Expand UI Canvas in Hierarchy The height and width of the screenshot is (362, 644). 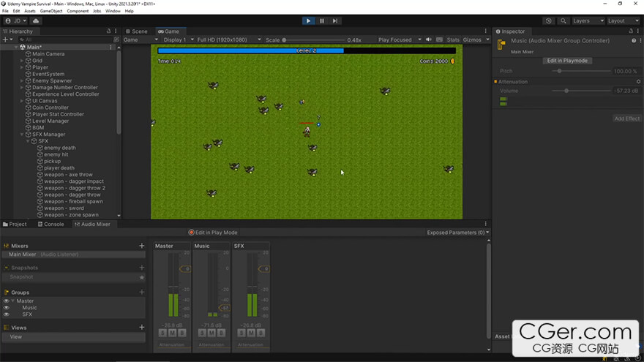click(x=22, y=101)
